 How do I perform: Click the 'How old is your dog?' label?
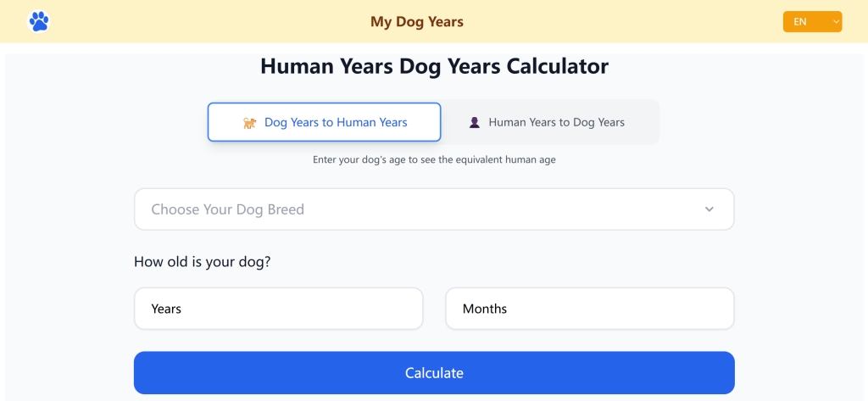[x=203, y=261]
